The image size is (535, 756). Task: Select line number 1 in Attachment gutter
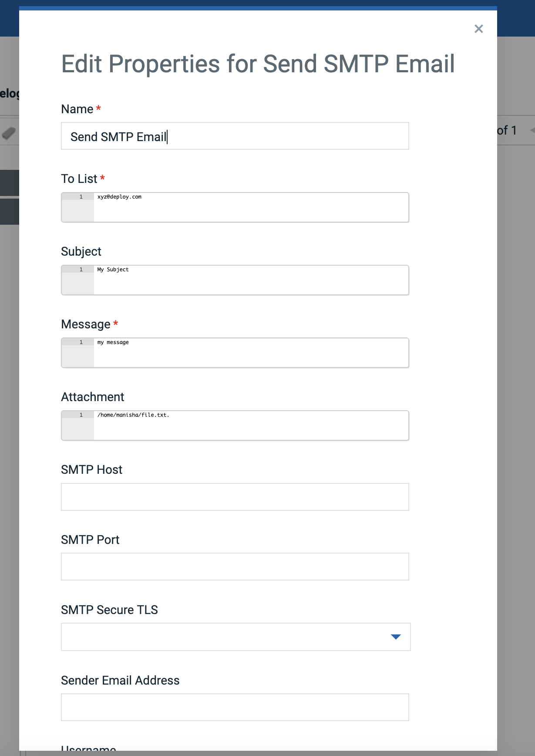[81, 415]
